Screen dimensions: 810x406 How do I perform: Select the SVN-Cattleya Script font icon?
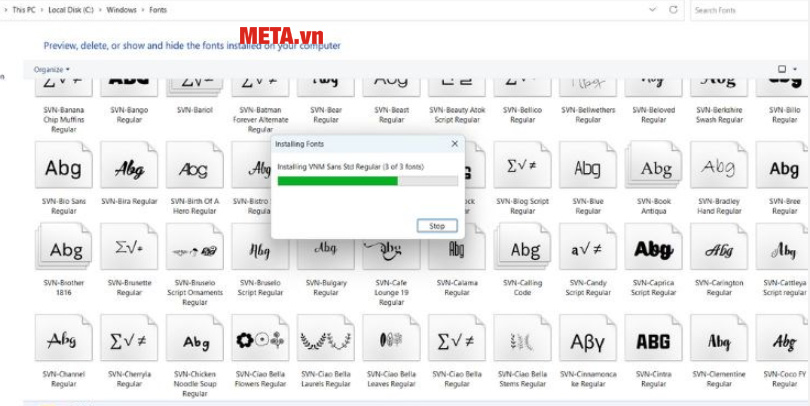point(784,246)
